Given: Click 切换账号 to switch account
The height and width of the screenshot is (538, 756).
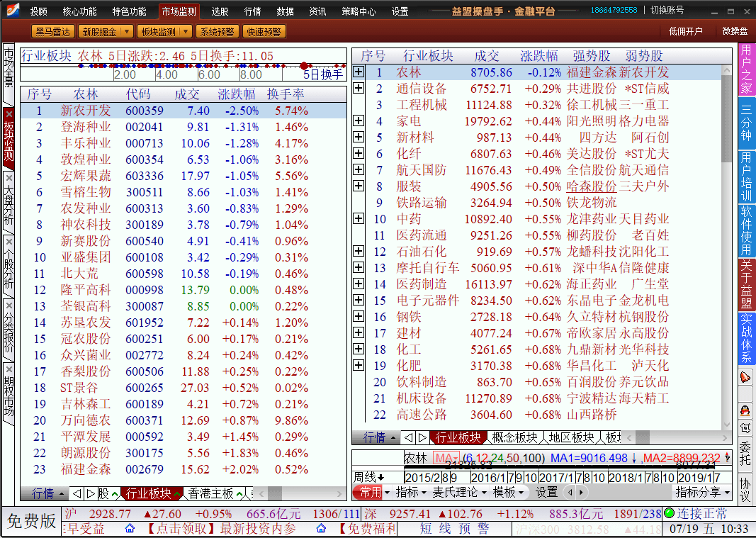Looking at the screenshot, I should click(667, 10).
